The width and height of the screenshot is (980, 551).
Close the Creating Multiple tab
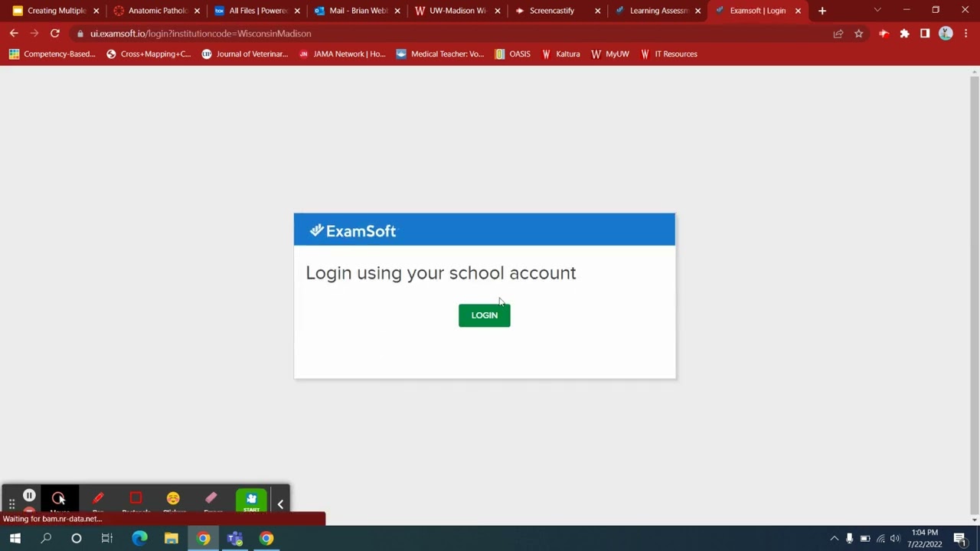(x=96, y=11)
